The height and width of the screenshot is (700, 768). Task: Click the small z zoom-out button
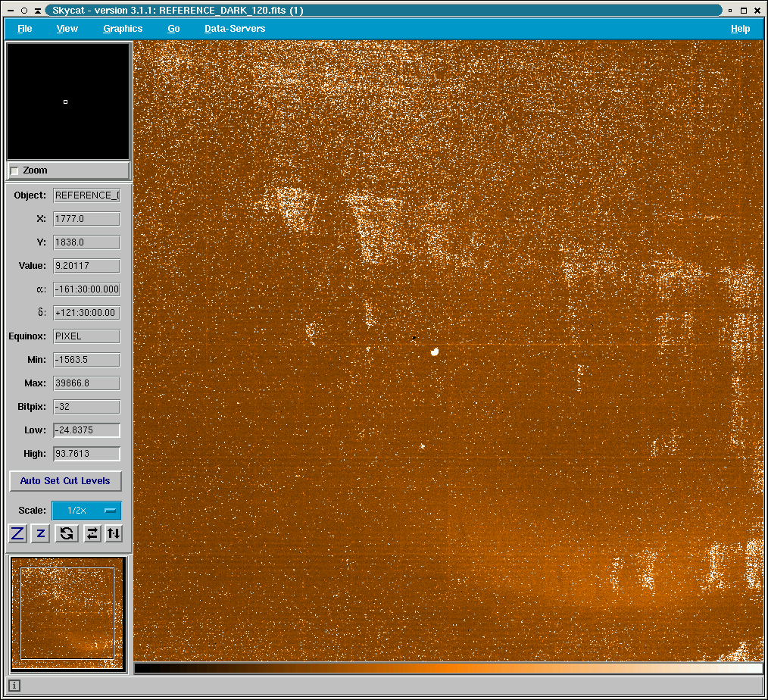(x=41, y=533)
